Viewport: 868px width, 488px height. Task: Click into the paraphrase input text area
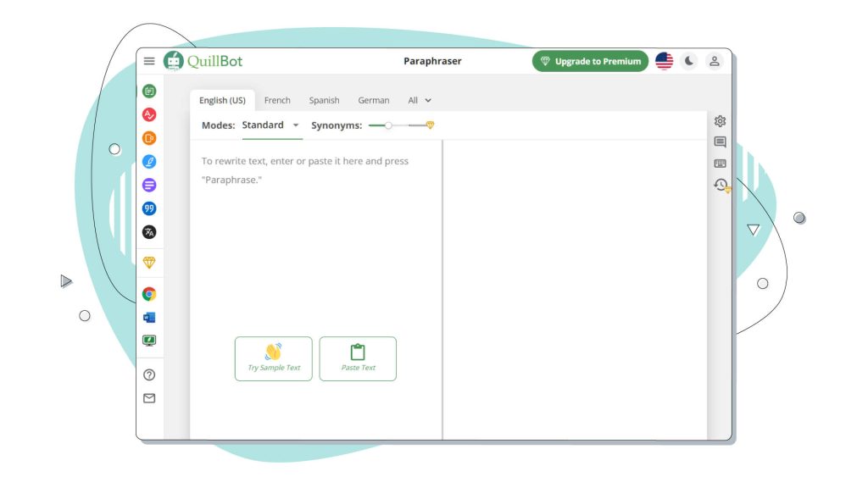(315, 238)
